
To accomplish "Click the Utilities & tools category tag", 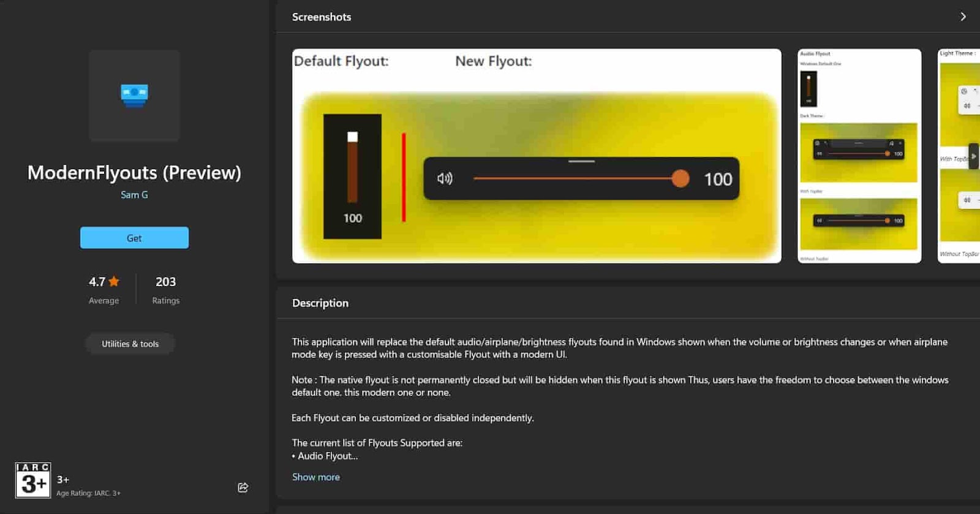I will 130,344.
